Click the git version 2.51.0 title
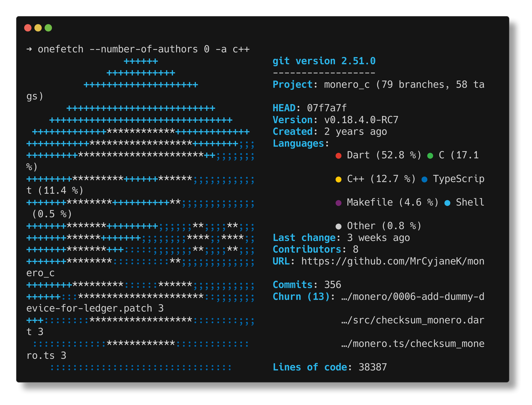The height and width of the screenshot is (405, 532). 324,61
